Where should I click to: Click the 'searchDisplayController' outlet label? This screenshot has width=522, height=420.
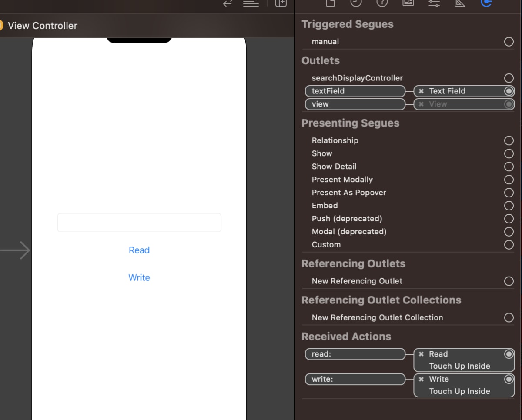[x=358, y=78]
